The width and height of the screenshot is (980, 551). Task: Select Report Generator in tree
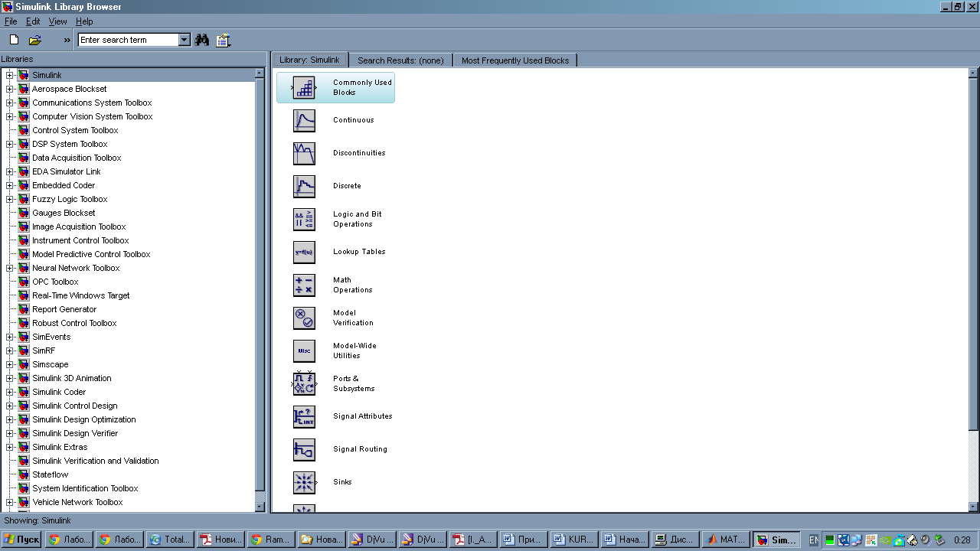point(64,309)
